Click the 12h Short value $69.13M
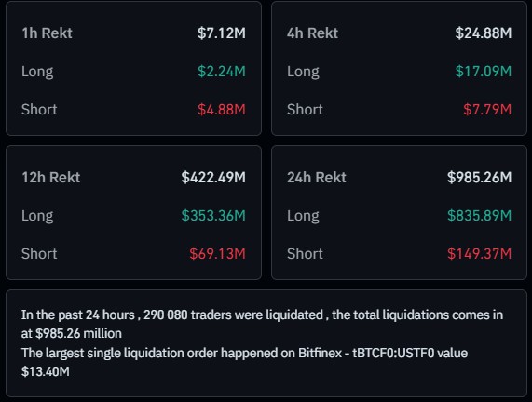 pos(217,253)
